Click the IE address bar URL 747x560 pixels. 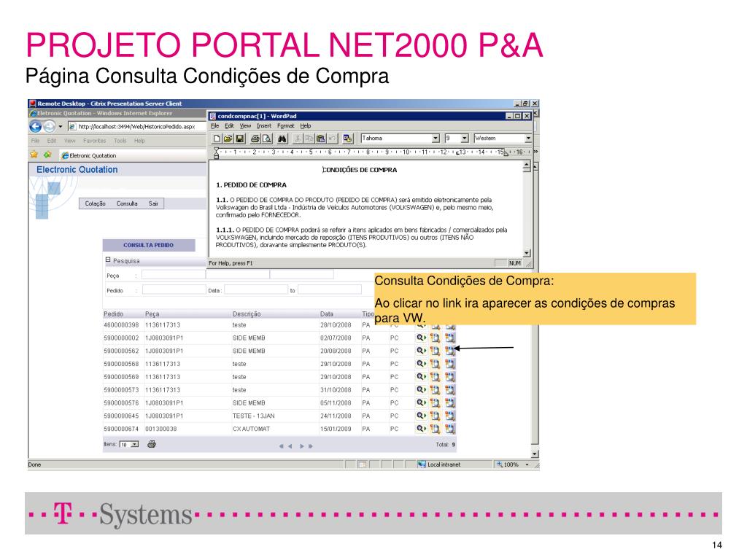coord(136,127)
